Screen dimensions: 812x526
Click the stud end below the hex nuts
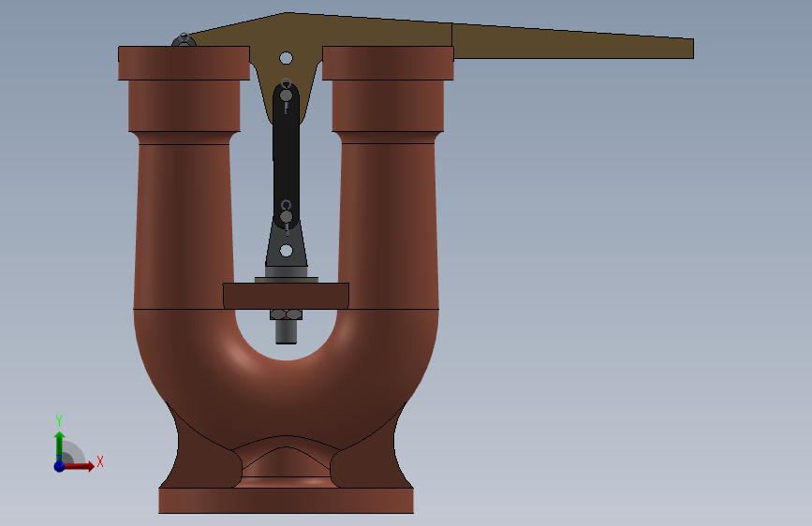(x=286, y=332)
